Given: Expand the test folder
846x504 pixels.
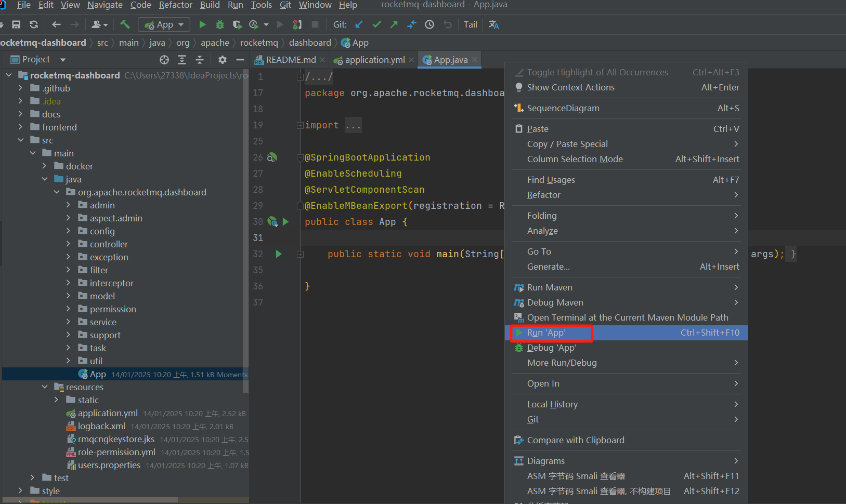Looking at the screenshot, I should tap(33, 478).
